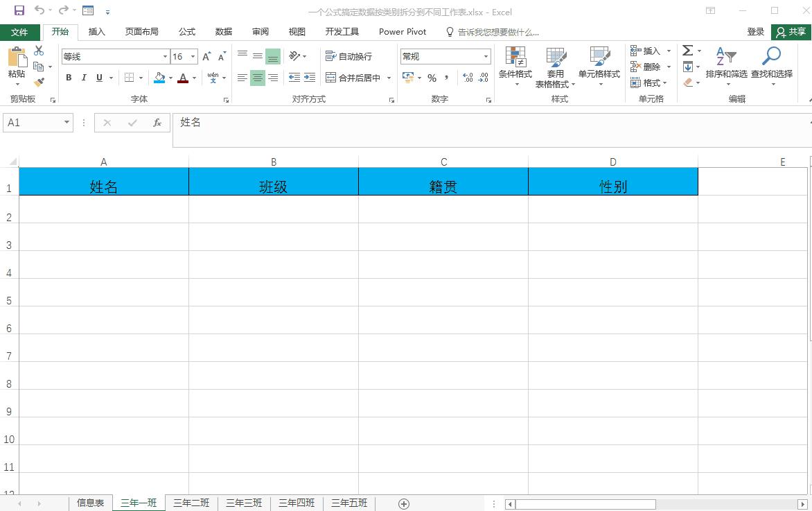Toggle italic formatting
The image size is (812, 511).
point(83,78)
